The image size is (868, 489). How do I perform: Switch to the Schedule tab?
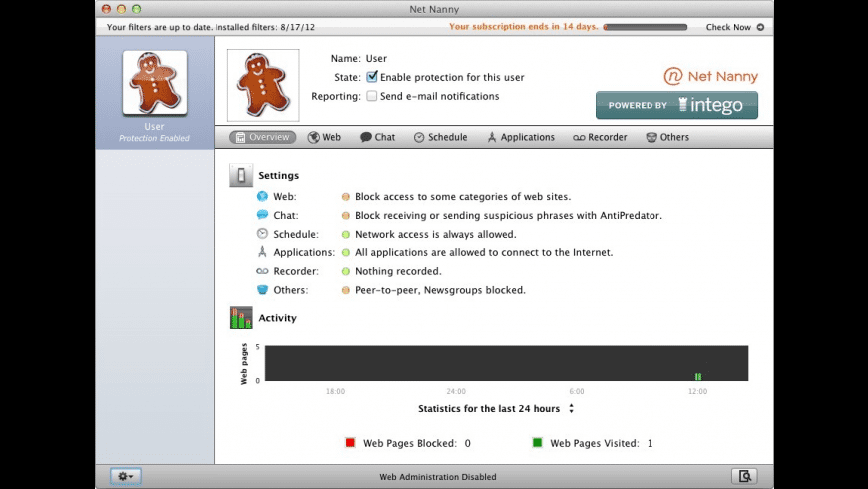click(441, 137)
